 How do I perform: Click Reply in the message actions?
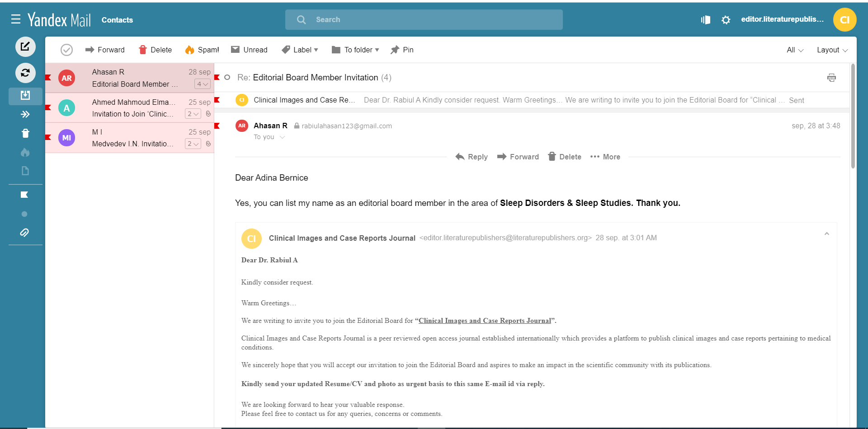472,157
